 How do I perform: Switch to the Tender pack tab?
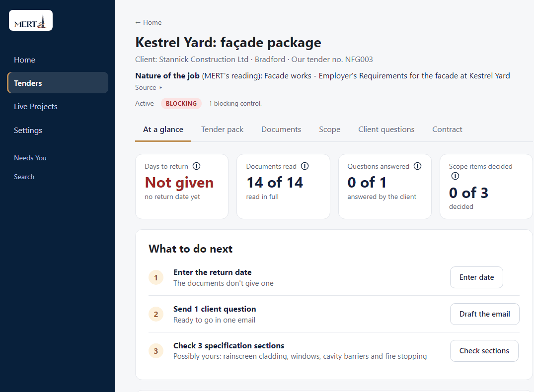[222, 130]
